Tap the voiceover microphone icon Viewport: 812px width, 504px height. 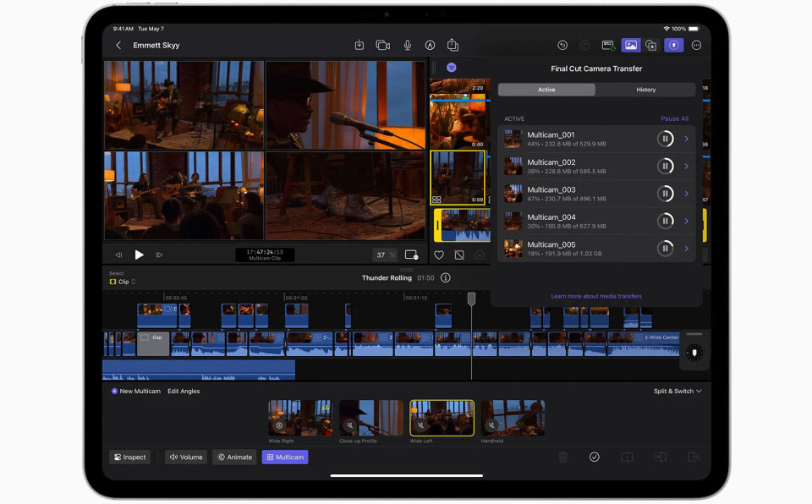coord(407,45)
